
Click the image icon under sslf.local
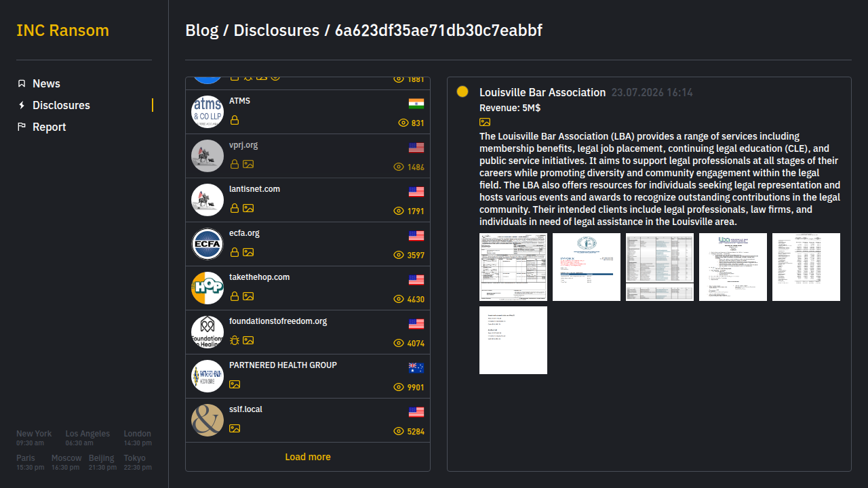pyautogui.click(x=235, y=428)
